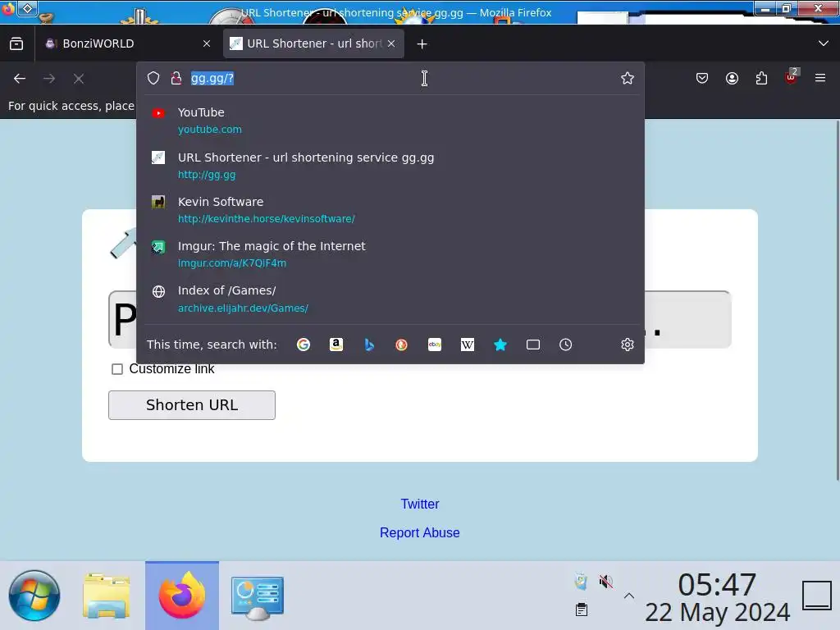The width and height of the screenshot is (840, 630).
Task: Open system settings taskbar icon
Action: click(x=257, y=598)
